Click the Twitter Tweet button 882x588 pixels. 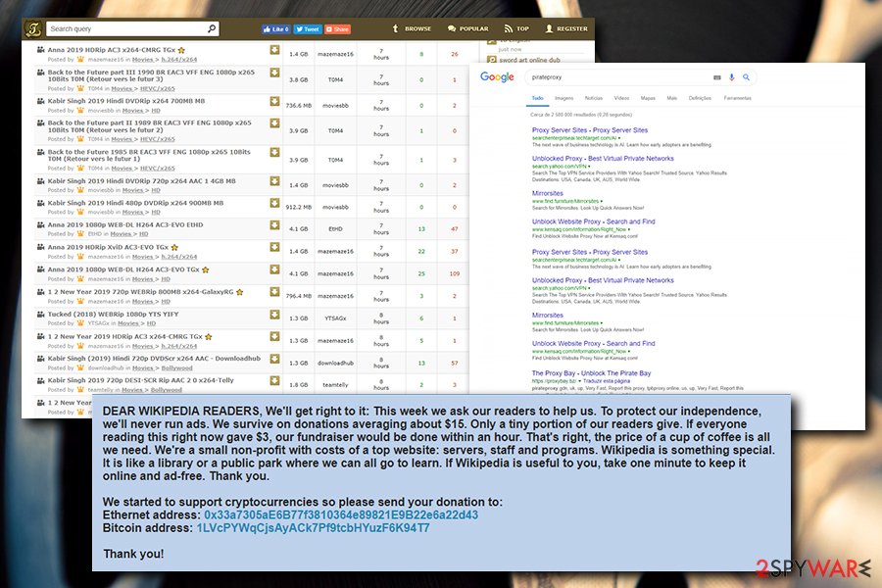(x=308, y=29)
